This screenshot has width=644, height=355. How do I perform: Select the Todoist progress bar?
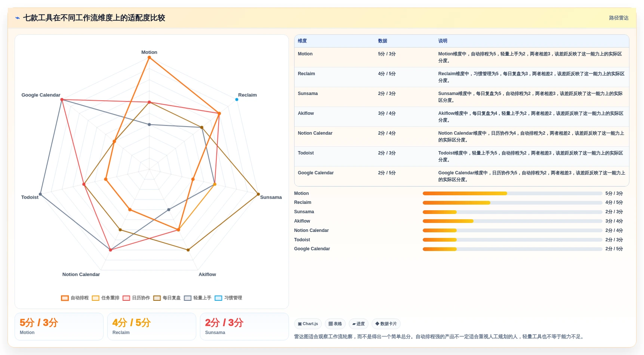[x=512, y=240]
